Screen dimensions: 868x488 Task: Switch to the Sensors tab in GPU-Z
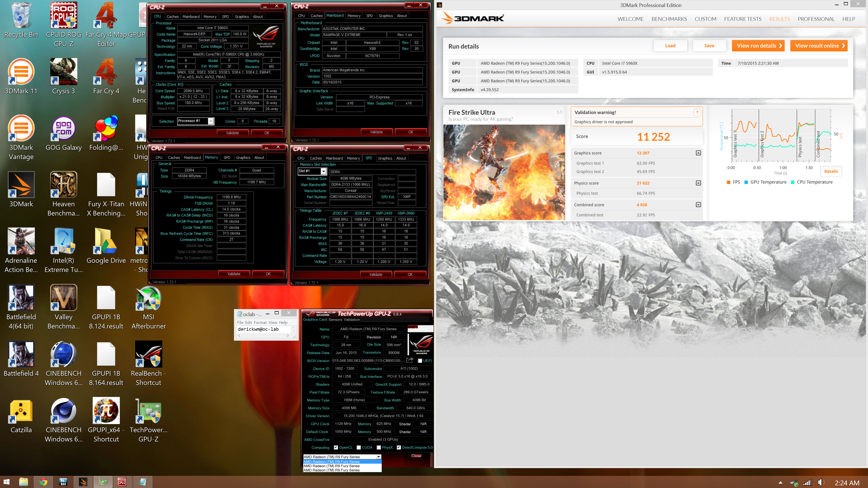[335, 319]
